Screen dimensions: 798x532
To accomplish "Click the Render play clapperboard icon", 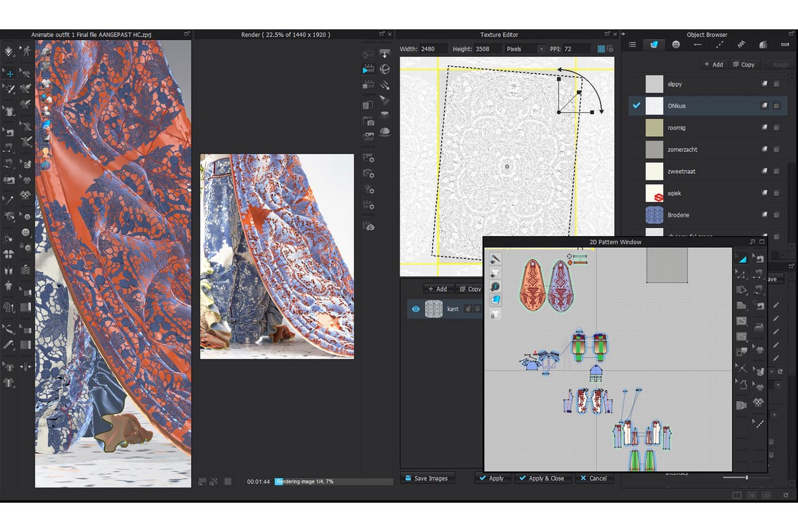I will click(x=368, y=69).
